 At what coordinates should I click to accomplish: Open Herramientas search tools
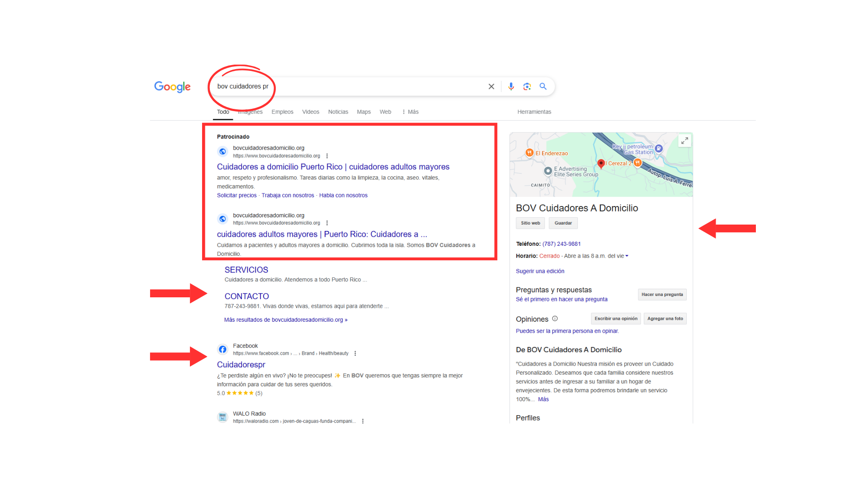click(534, 112)
